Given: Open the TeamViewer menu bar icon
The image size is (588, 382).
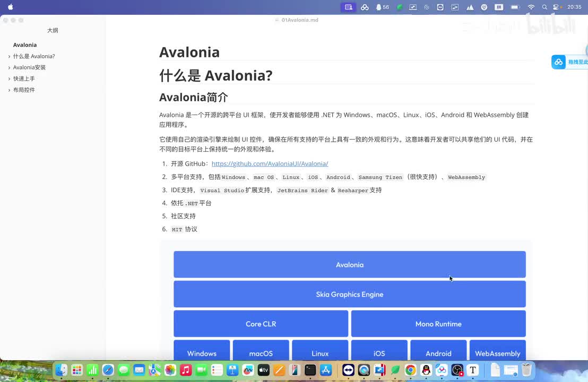Looking at the screenshot, I should coord(440,7).
